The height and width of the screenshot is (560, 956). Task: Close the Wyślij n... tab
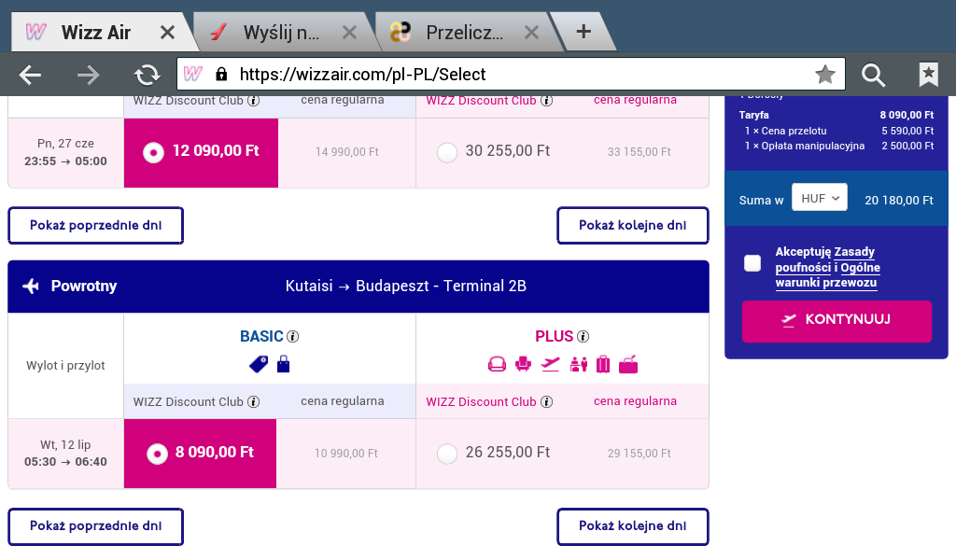[349, 33]
